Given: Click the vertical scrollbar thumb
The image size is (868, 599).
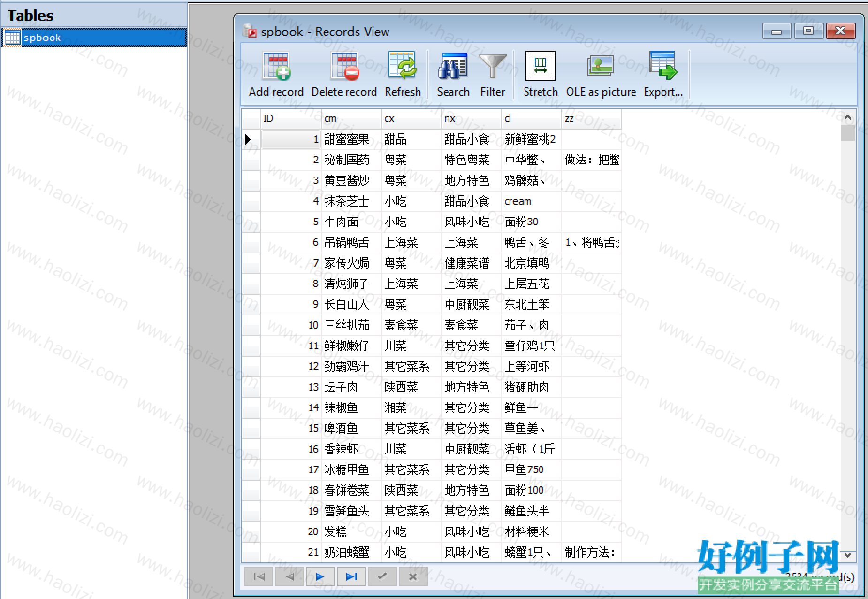Looking at the screenshot, I should (x=847, y=133).
